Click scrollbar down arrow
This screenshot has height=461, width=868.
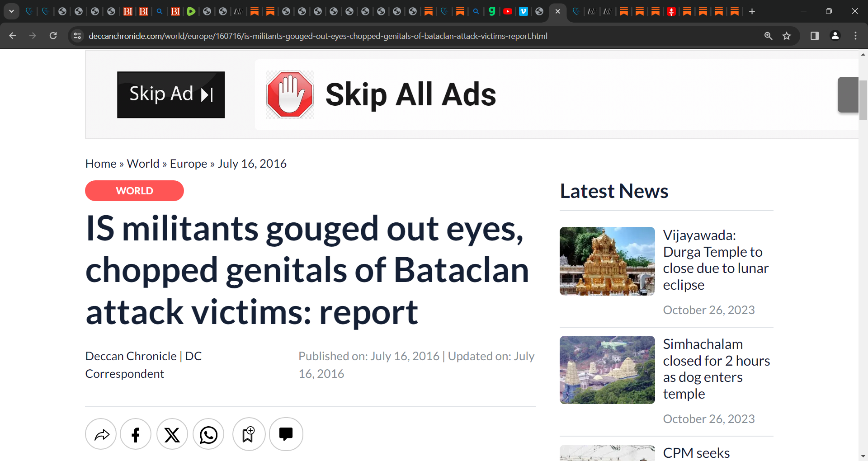point(863,456)
